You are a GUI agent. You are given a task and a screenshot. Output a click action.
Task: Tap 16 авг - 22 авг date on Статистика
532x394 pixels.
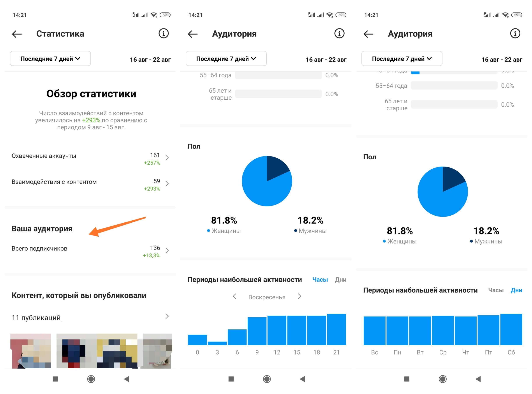(150, 60)
